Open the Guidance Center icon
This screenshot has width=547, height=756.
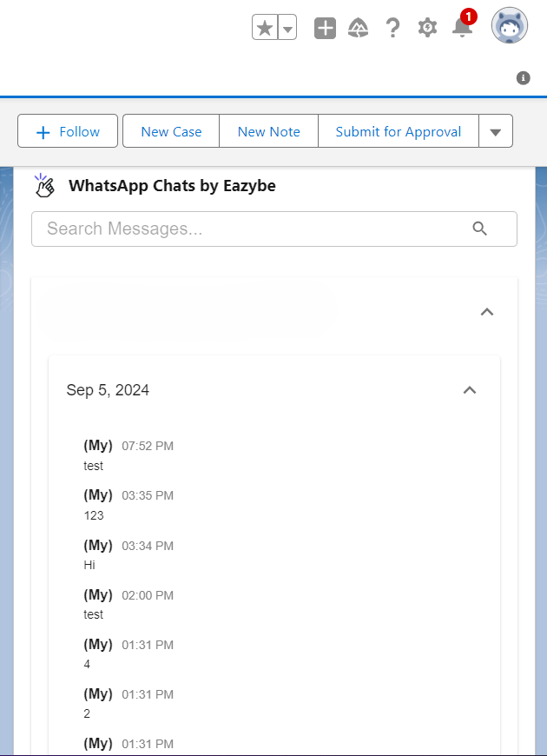click(359, 27)
